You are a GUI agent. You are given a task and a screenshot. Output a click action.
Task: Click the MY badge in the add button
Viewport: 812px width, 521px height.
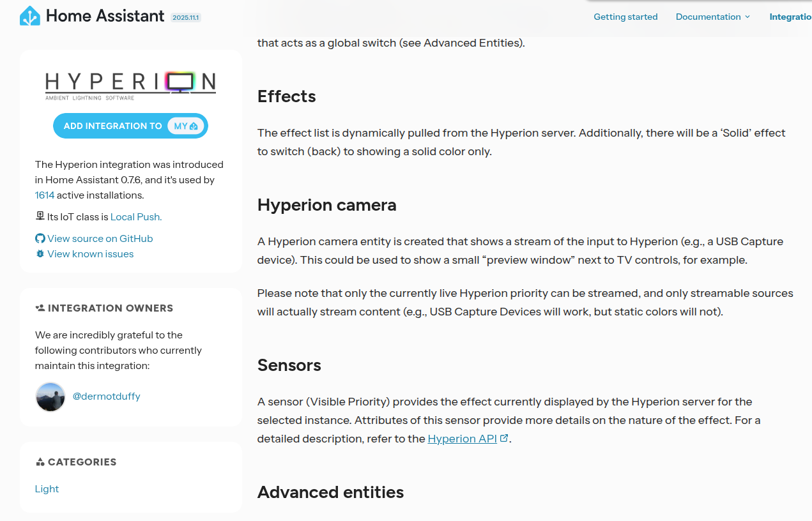coord(187,126)
